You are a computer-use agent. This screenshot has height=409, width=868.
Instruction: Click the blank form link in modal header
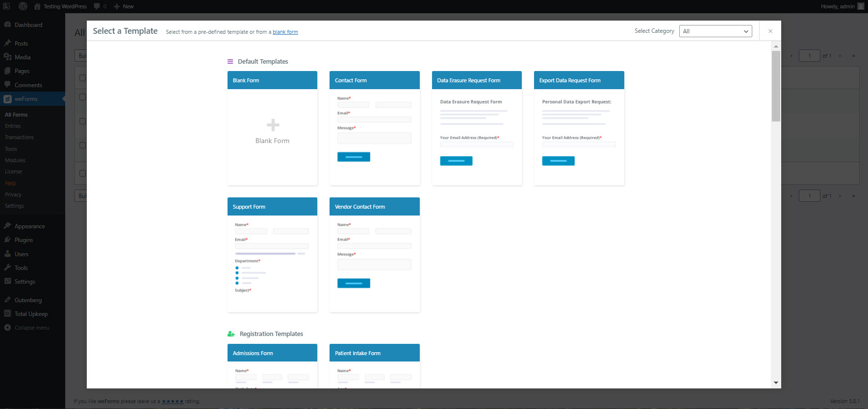(x=285, y=32)
